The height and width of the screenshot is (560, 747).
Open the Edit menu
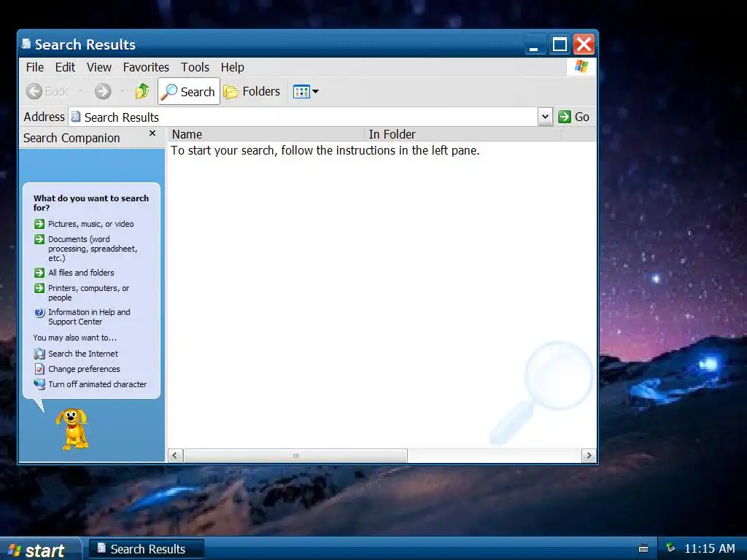click(65, 67)
